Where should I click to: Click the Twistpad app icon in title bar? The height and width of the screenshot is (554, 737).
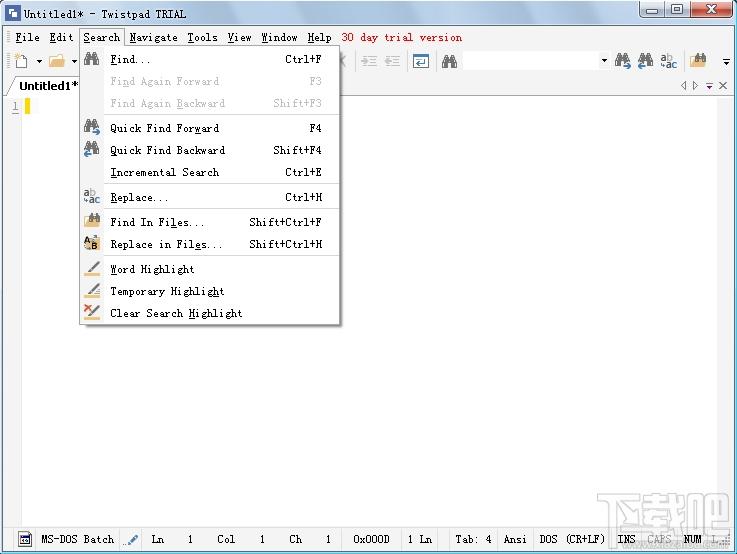point(13,13)
